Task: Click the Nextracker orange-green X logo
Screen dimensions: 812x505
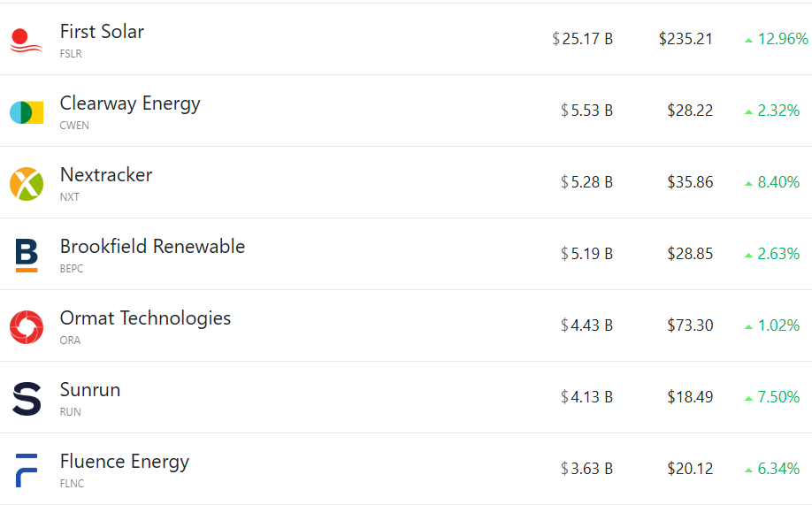Action: [x=27, y=184]
